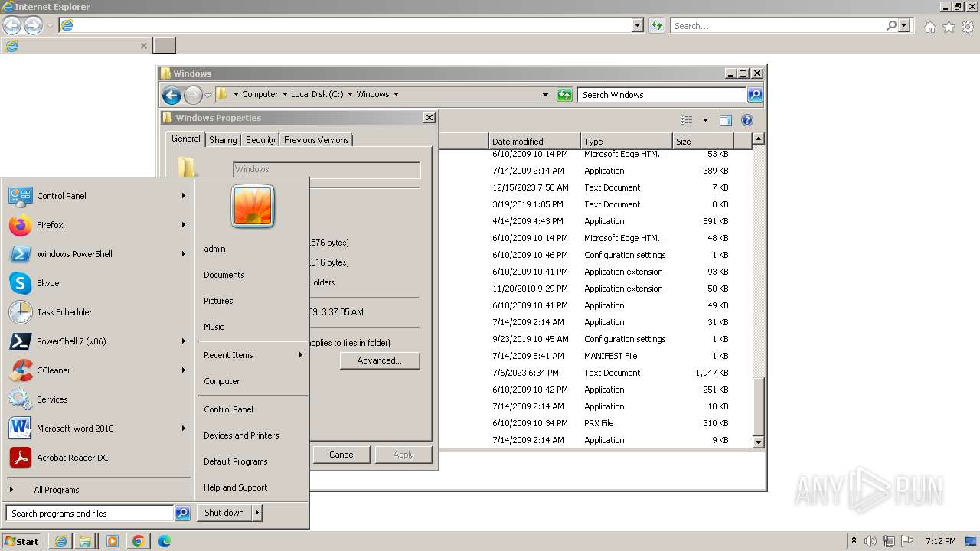Open Explorer address history dropdown

[x=545, y=95]
